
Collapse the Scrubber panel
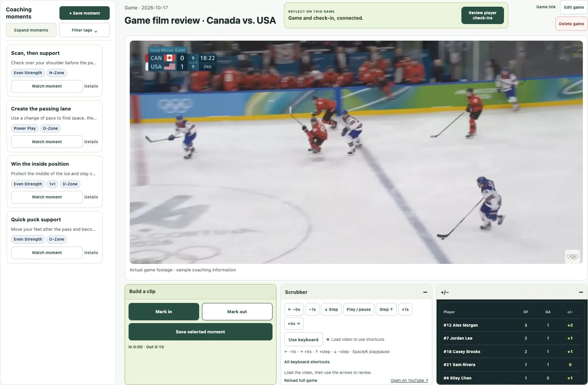[x=425, y=292]
